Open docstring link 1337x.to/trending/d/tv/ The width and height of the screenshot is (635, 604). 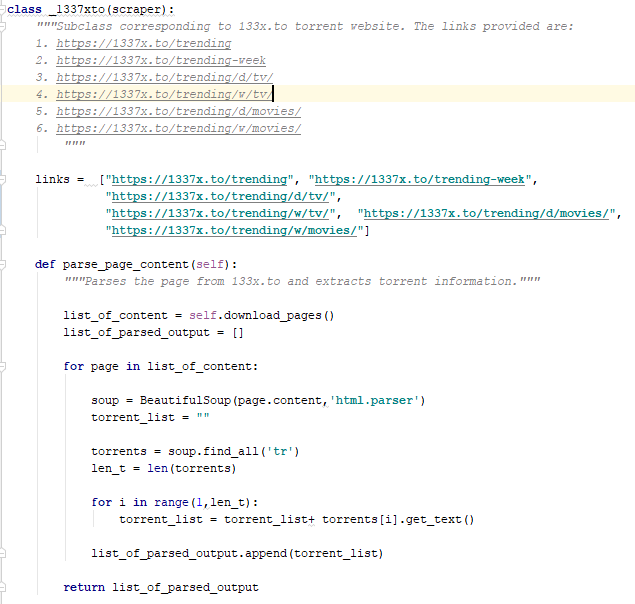click(x=164, y=77)
